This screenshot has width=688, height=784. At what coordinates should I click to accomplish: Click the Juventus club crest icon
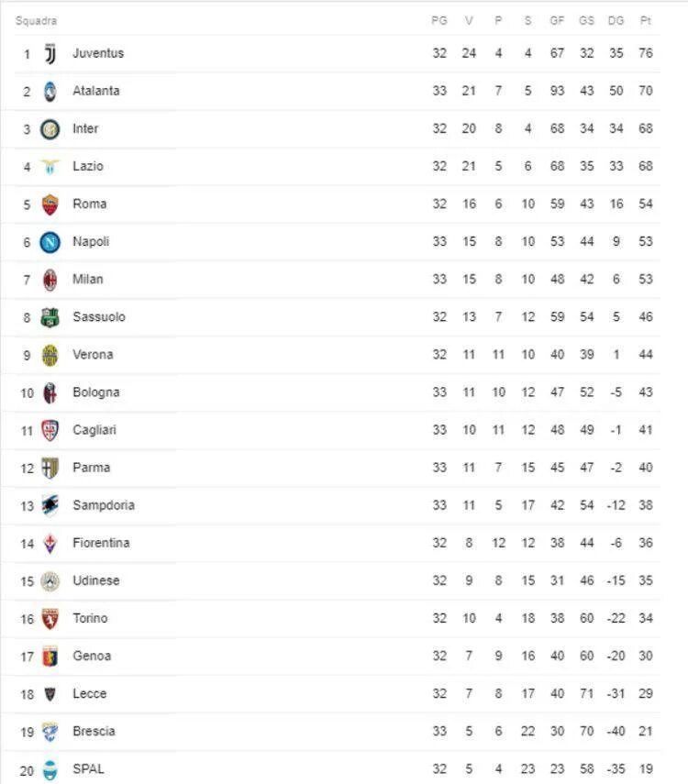[x=50, y=54]
